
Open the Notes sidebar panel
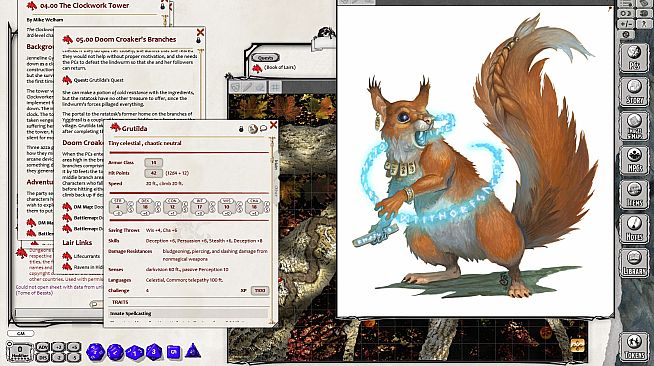(x=634, y=229)
